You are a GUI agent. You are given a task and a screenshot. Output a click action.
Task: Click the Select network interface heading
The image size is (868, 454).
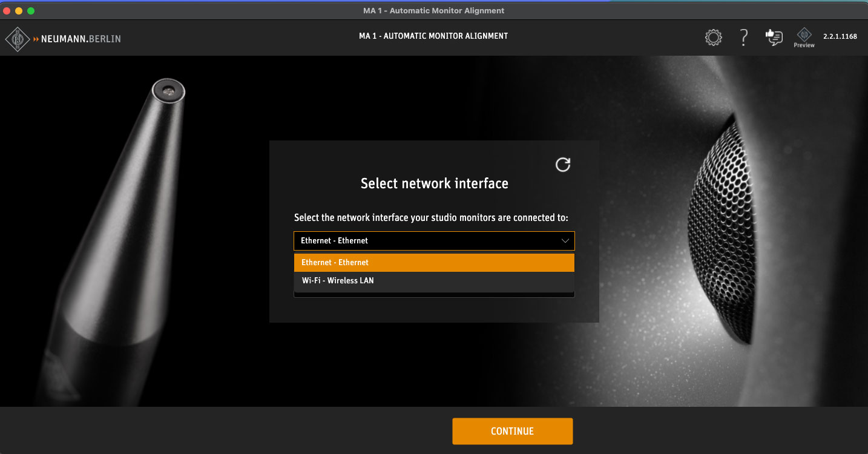pos(435,183)
